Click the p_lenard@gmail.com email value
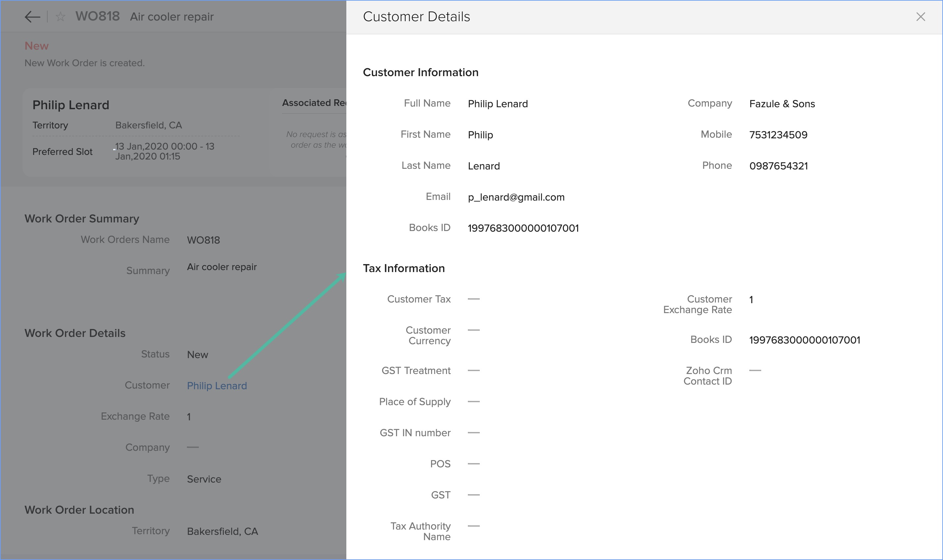943x560 pixels. point(516,197)
